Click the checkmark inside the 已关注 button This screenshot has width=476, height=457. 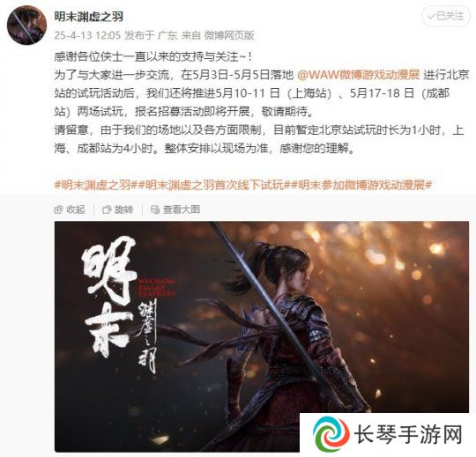(431, 17)
